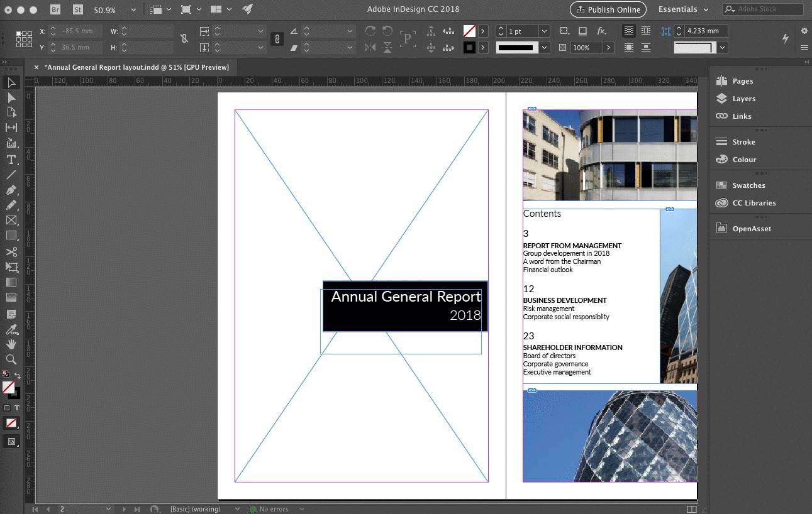
Task: Select the Rectangle Frame tool
Action: 11,221
